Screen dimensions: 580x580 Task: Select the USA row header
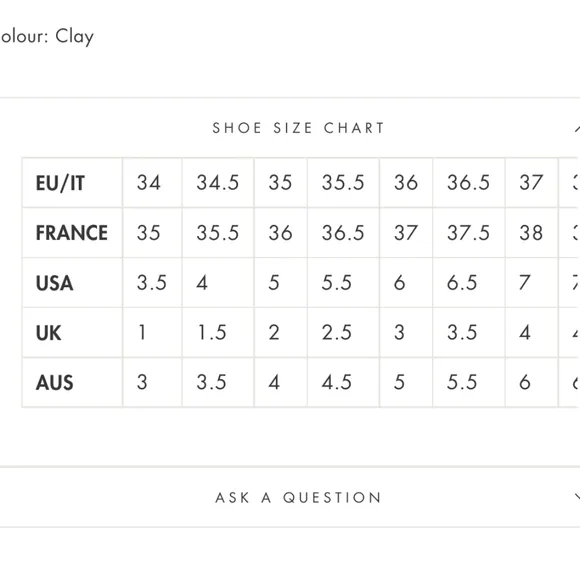tap(72, 283)
